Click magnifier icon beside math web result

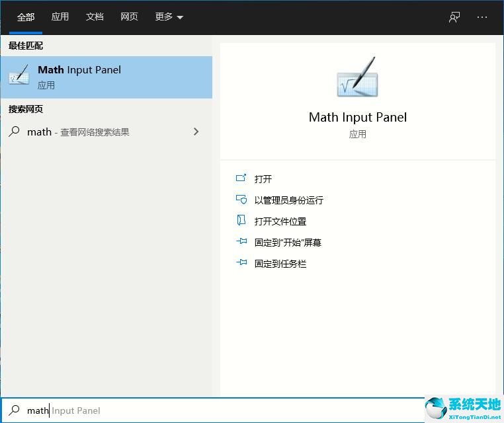coord(14,132)
